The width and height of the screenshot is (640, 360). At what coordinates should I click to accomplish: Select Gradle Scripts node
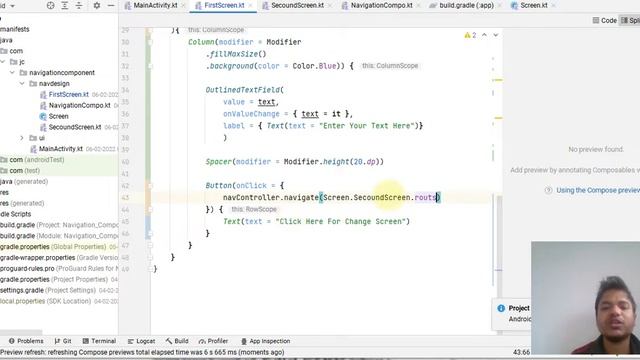tap(16, 214)
